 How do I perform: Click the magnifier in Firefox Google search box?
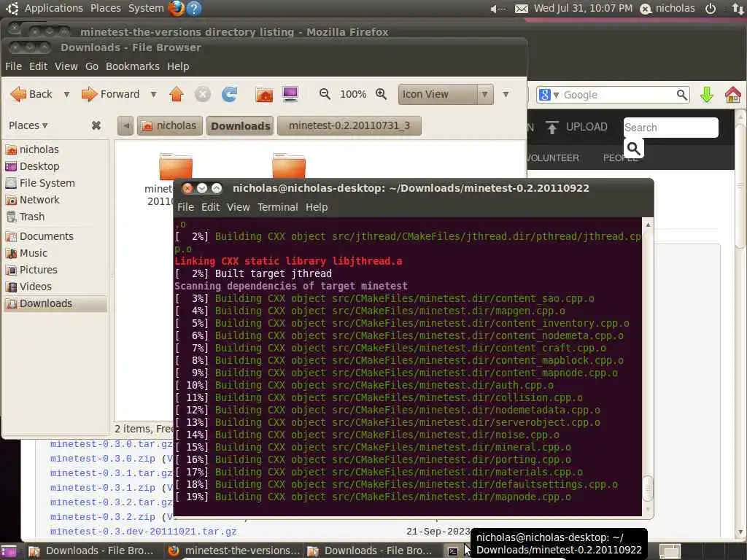click(x=682, y=95)
